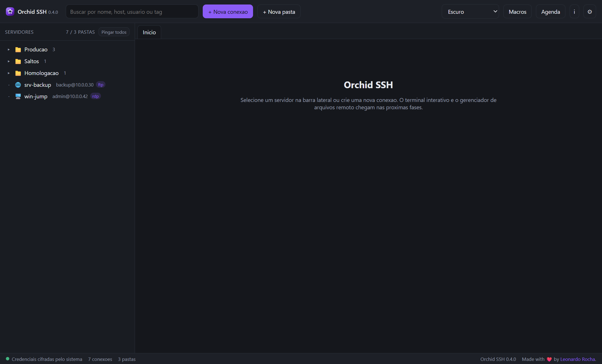Click the heart icon in the footer
602x364 pixels.
(x=549, y=359)
